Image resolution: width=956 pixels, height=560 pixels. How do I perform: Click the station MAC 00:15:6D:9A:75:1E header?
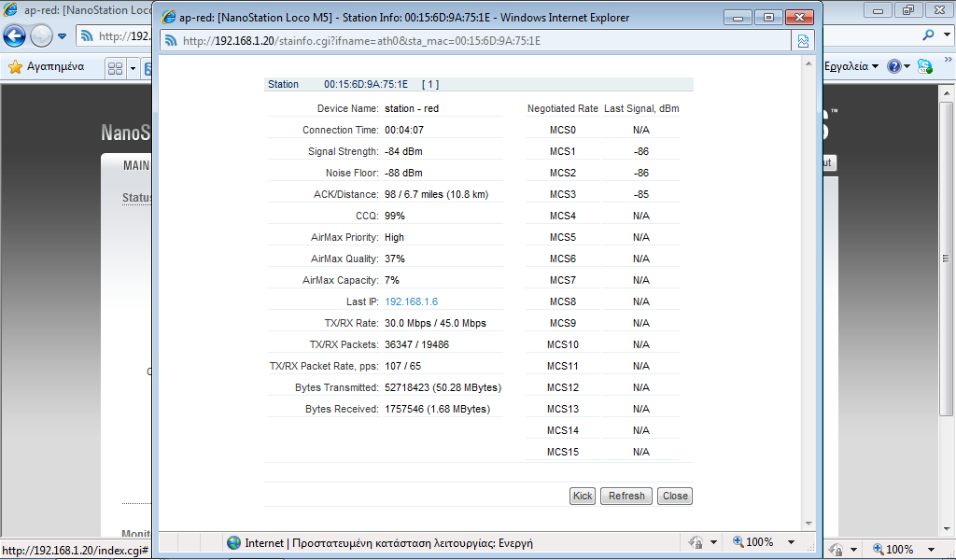(x=366, y=84)
